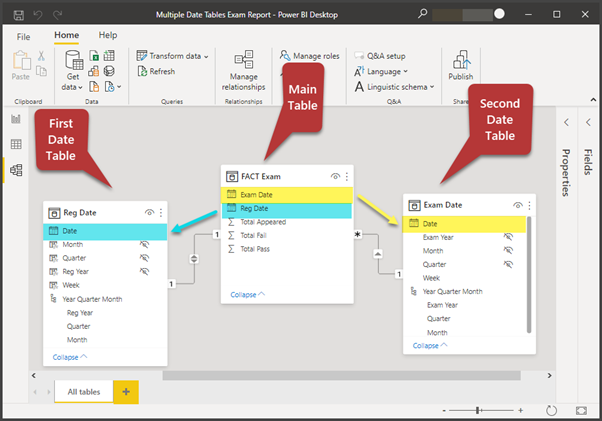The height and width of the screenshot is (421, 602).
Task: Open Reg Date table more options
Action: click(x=161, y=213)
